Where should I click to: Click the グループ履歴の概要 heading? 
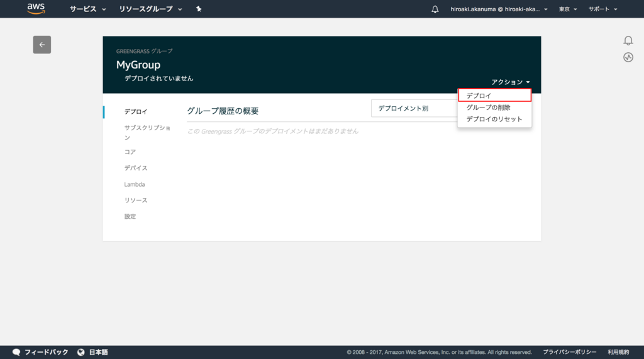[223, 111]
